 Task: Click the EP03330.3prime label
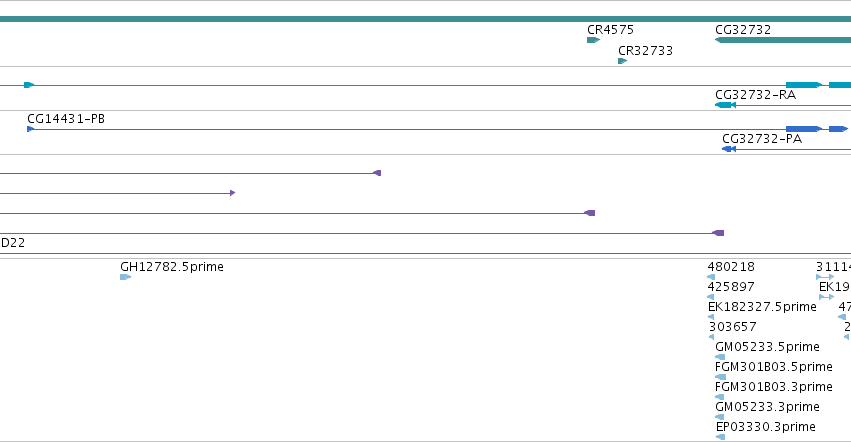(x=765, y=427)
